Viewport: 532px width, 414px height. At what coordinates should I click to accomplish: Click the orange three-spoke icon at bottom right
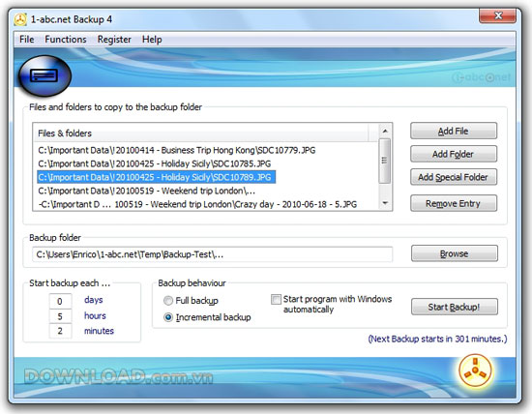475,370
